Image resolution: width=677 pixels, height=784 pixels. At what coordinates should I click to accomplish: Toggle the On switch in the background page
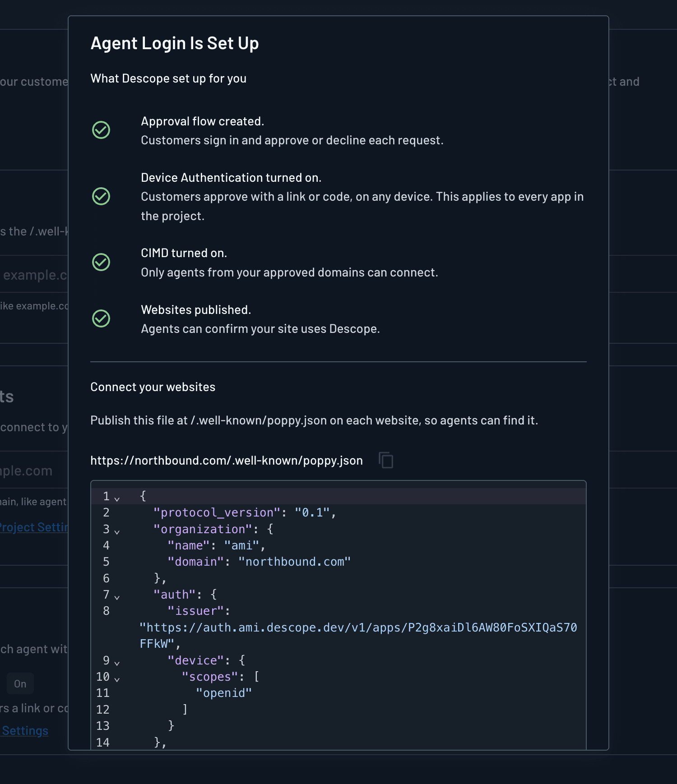pyautogui.click(x=20, y=684)
